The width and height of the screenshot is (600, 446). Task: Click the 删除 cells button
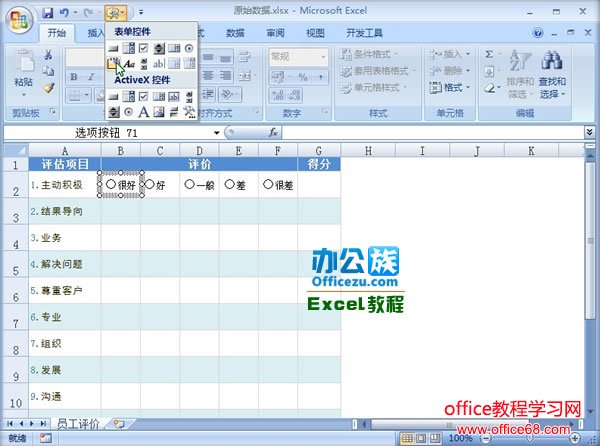click(450, 71)
